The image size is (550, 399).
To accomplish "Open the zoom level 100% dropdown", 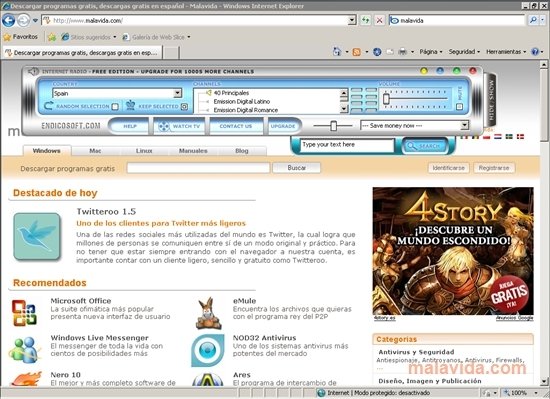I will (536, 393).
